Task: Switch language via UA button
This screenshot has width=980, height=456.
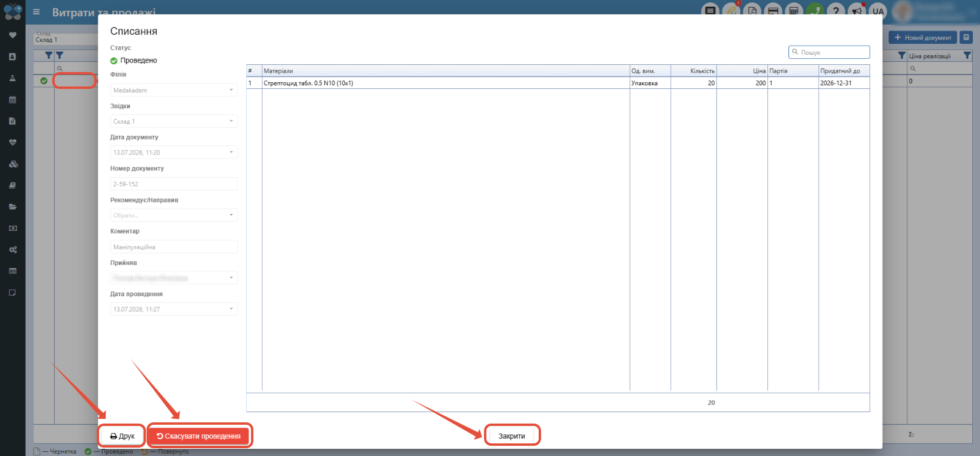Action: [878, 11]
